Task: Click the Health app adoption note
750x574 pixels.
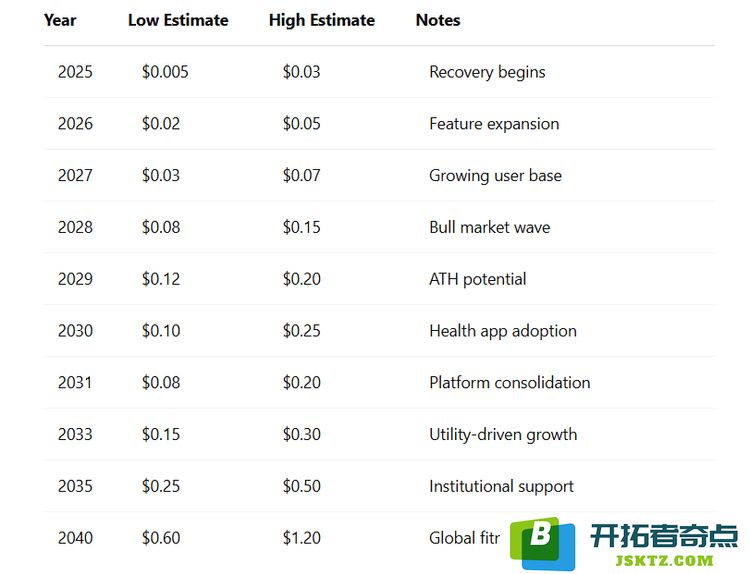Action: coord(503,331)
